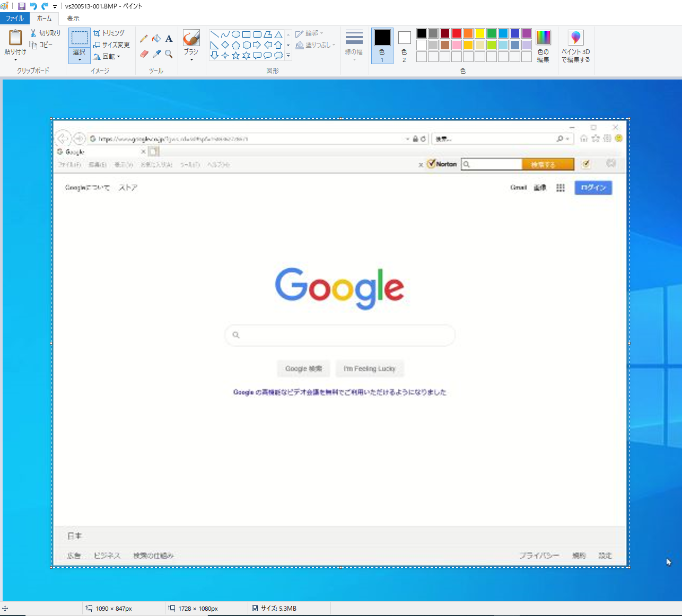Pick the purple color swatch
682x616 pixels.
(527, 33)
